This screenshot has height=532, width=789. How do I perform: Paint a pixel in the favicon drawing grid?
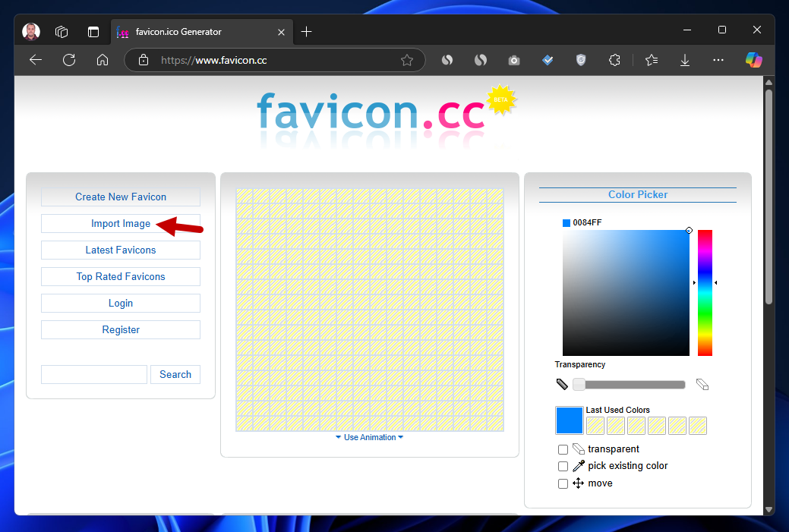coord(370,310)
